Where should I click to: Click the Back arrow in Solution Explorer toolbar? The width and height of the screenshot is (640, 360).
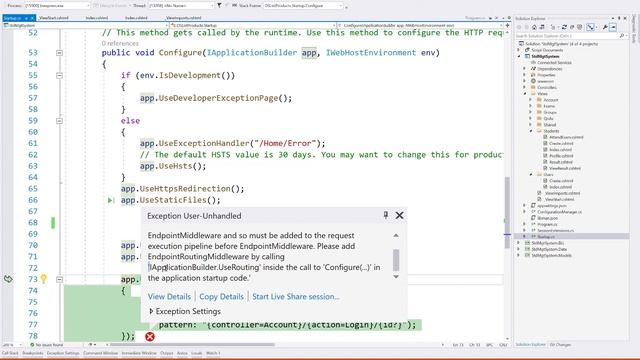tap(519, 27)
